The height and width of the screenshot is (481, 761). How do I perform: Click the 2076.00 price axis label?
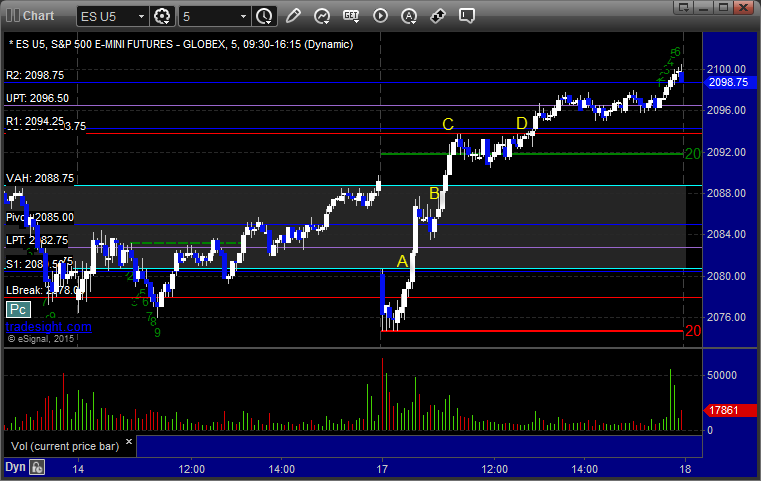tap(727, 317)
